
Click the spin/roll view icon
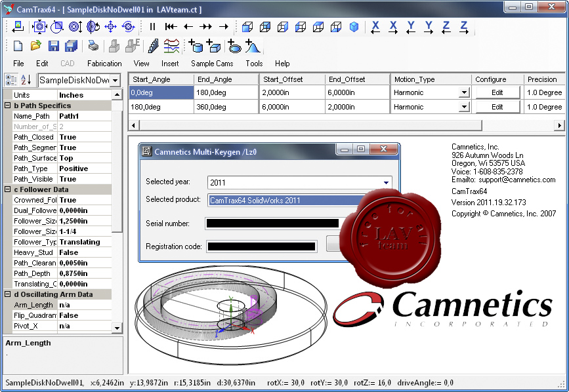[128, 26]
